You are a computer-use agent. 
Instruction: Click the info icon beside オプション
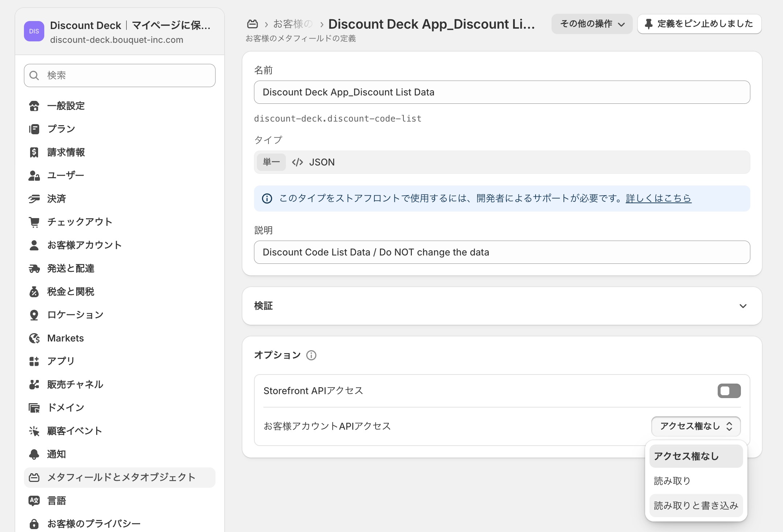311,355
